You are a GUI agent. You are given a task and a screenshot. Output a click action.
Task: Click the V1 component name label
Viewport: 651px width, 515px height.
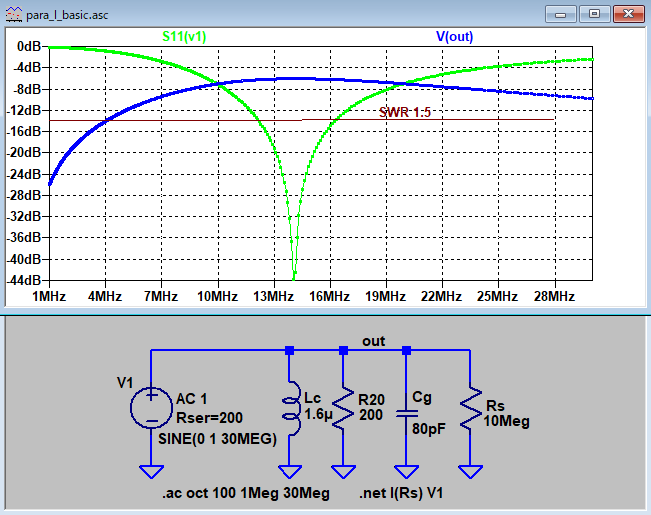pyautogui.click(x=125, y=383)
